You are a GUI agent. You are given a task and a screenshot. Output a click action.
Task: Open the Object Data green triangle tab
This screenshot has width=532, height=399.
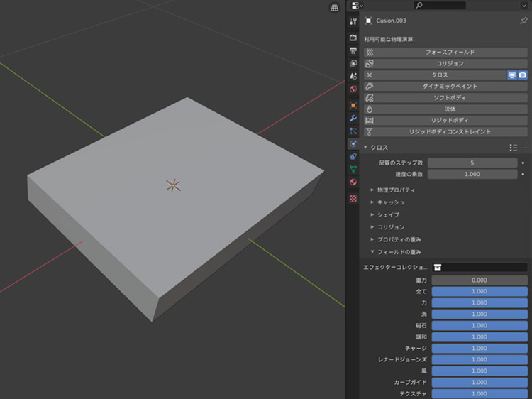(x=353, y=169)
